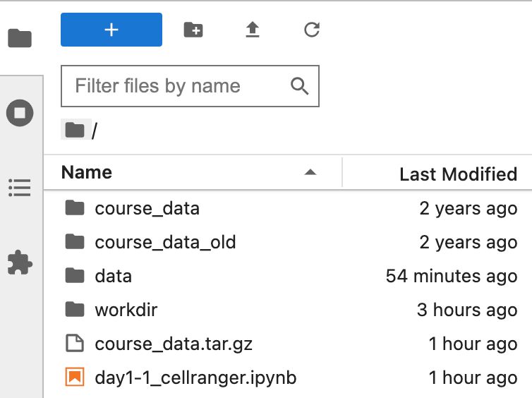Select the course_data.tar.gz file

point(174,344)
